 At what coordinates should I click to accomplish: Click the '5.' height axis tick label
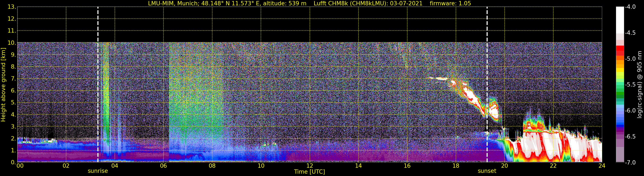pos(13,102)
